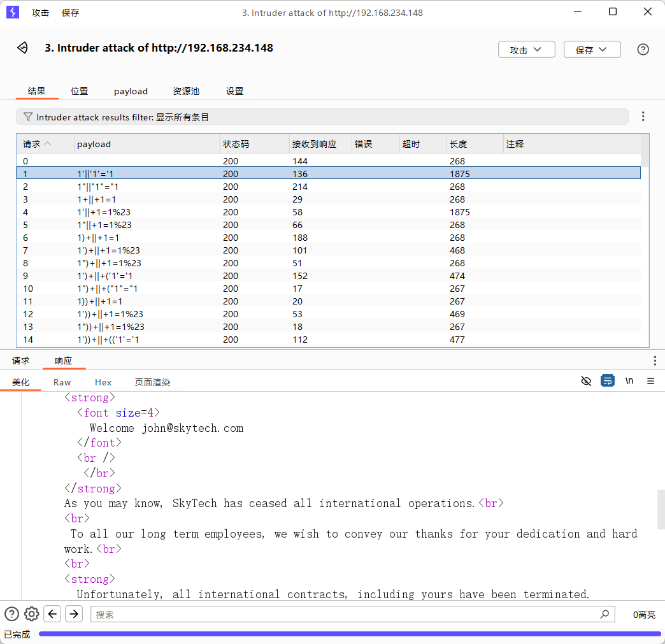665x644 pixels.
Task: Sort by payload column header
Action: 147,144
